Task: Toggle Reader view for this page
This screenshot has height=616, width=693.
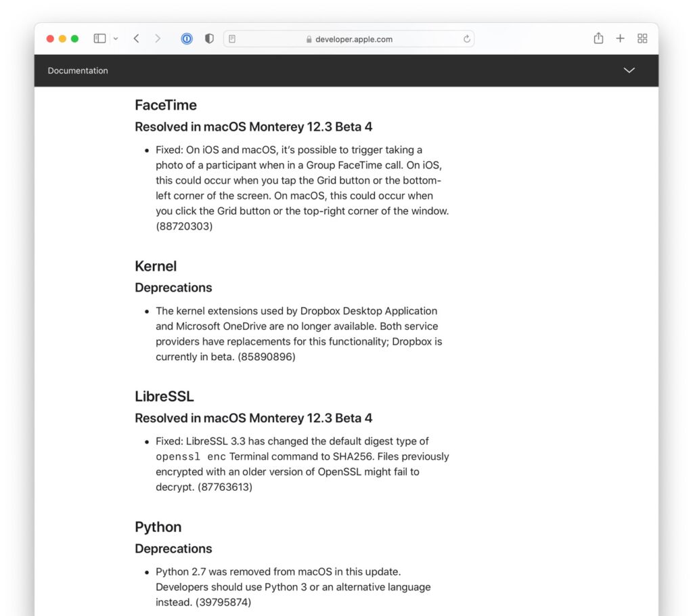Action: pos(231,39)
